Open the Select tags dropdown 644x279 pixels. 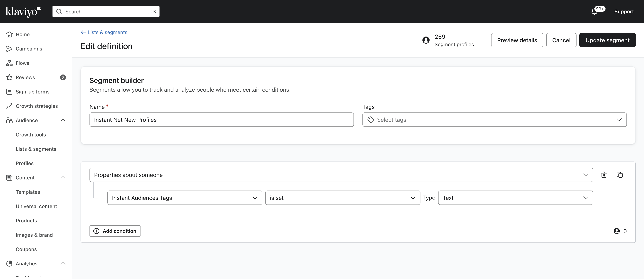[x=494, y=120]
